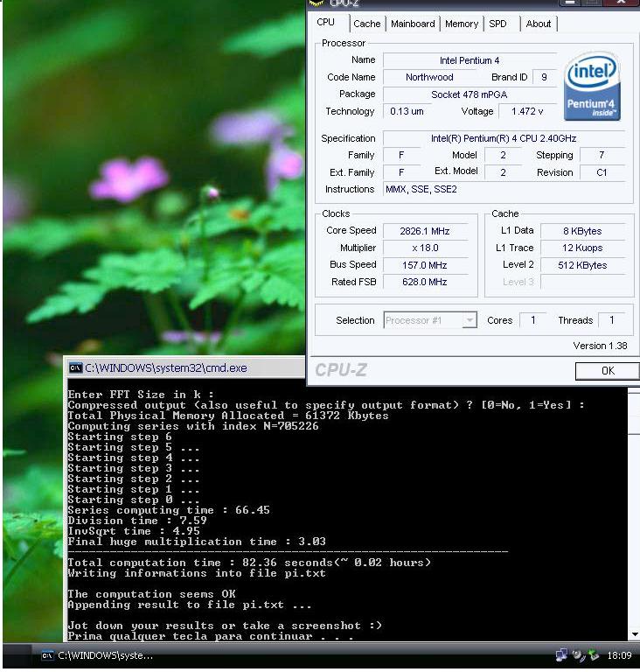Screen dimensions: 640x672
Task: Click 'Series computing time : 66.45' line
Action: tap(169, 510)
